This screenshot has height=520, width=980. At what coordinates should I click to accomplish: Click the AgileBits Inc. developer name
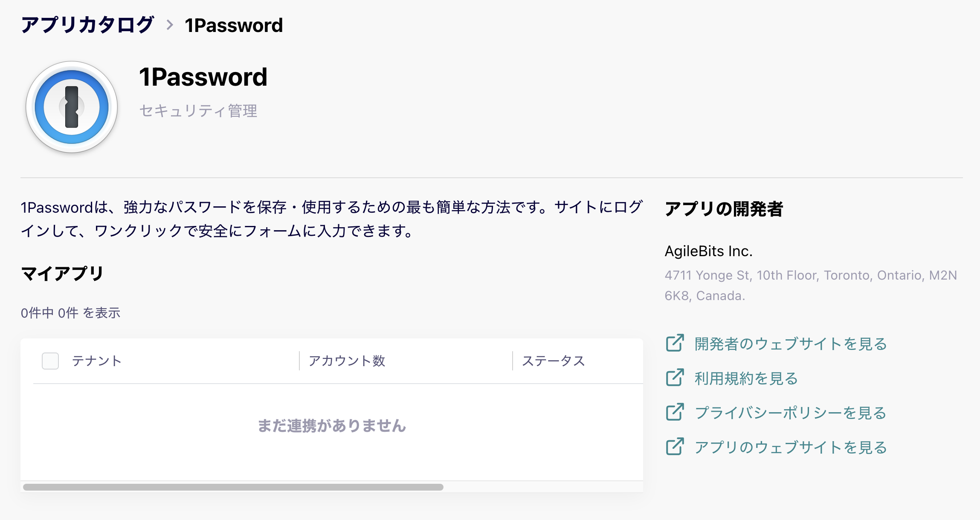[x=709, y=251]
